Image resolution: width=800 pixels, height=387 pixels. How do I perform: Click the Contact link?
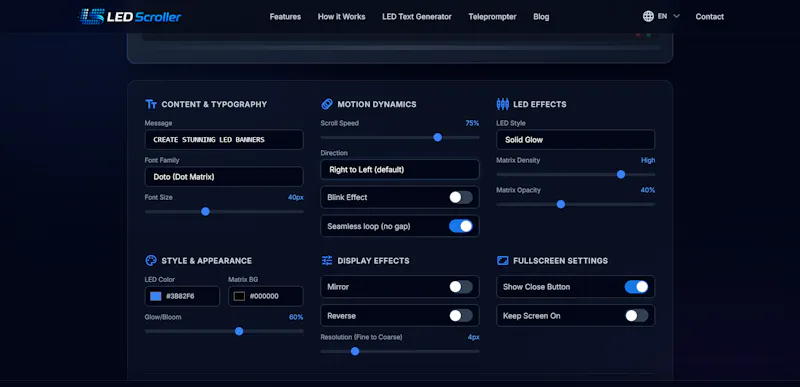click(x=710, y=17)
